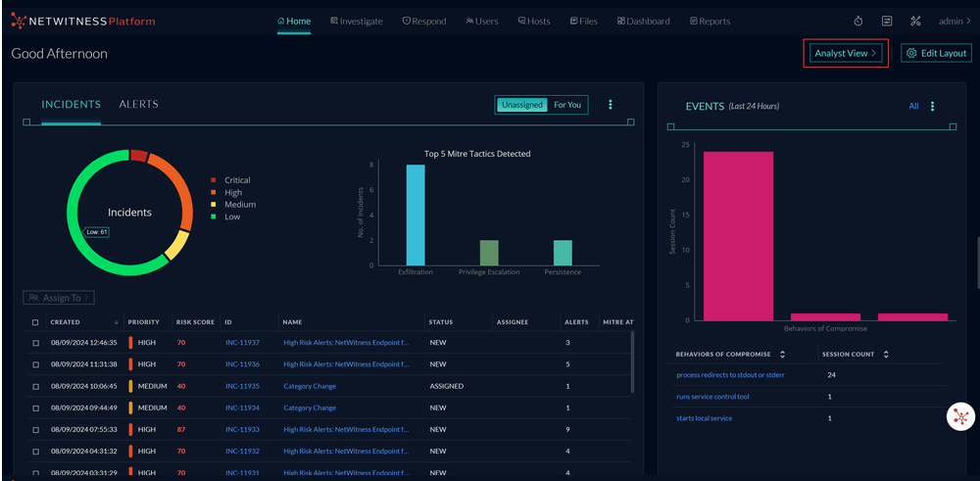980x481 pixels.
Task: Open Category Change name for INC-11935
Action: coord(310,386)
